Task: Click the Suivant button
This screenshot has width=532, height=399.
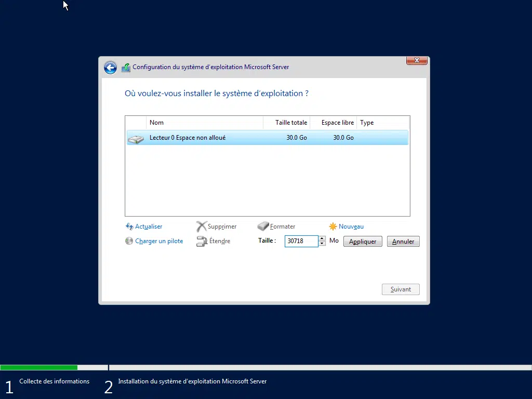Action: pos(401,289)
